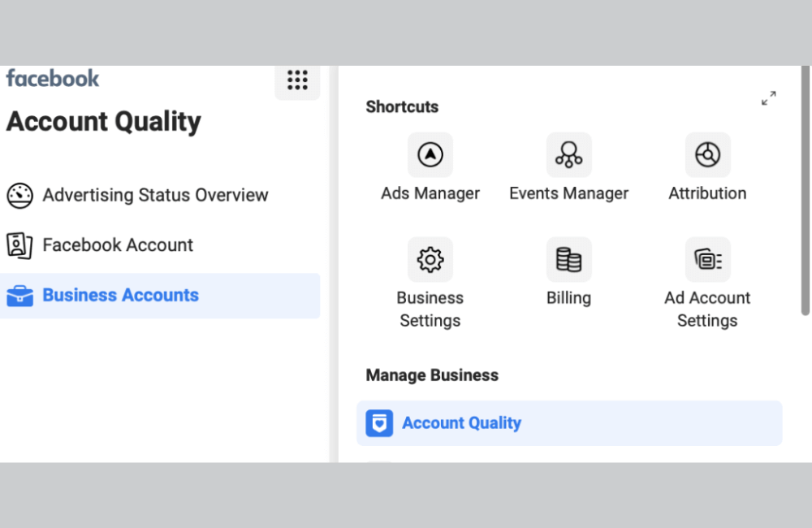Open Ad Account Settings shortcut
This screenshot has width=812, height=528.
pyautogui.click(x=707, y=259)
